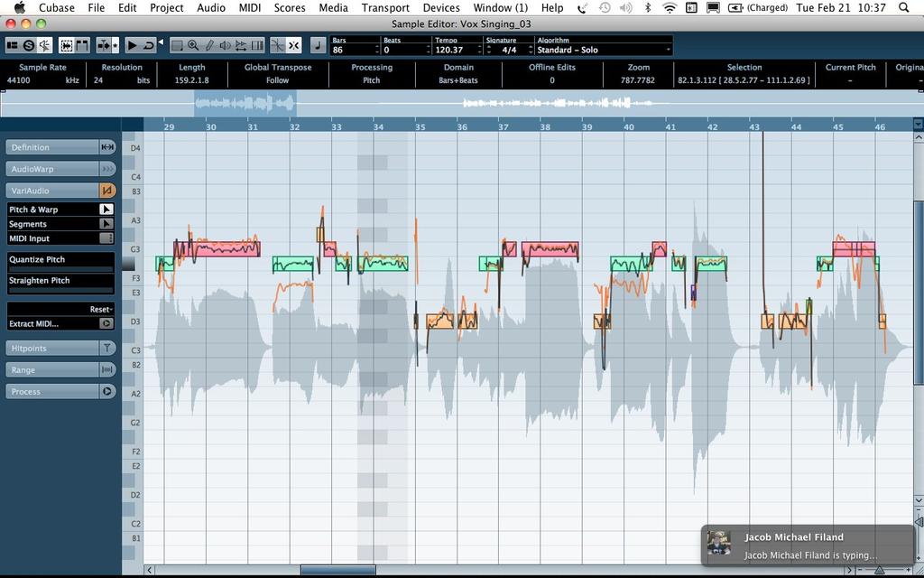Collapse the VariAudio tab
Screen dimensions: 924x578
(x=51, y=191)
